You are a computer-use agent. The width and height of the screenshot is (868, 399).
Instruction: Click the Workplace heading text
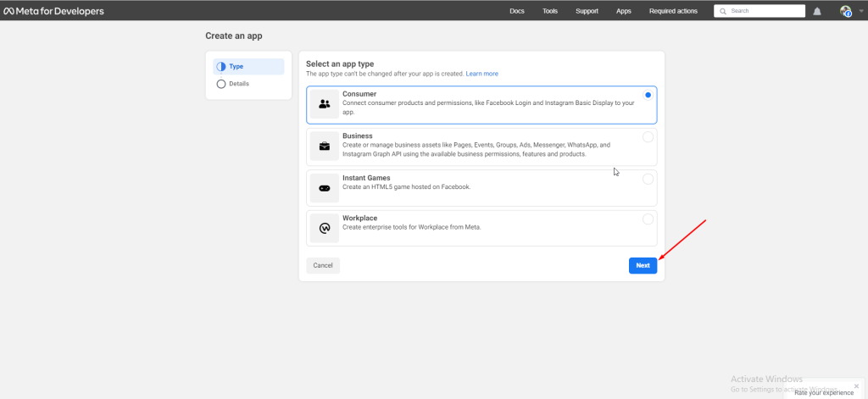359,218
